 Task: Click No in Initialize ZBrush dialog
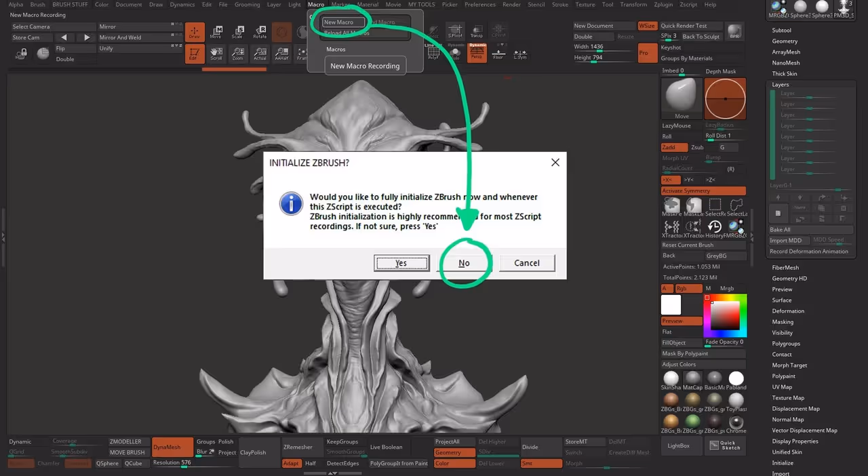[x=464, y=263]
